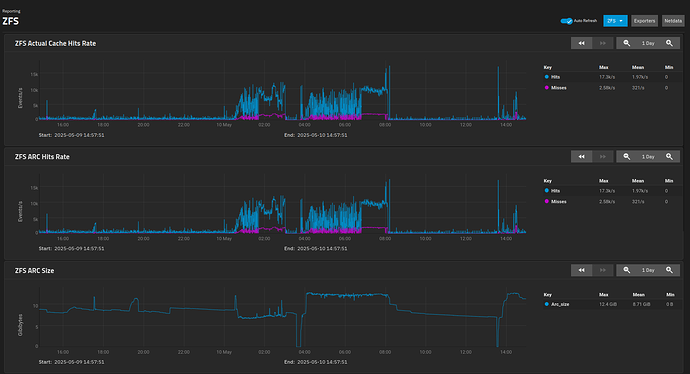
Task: Step back in ZFS ARC Size chart
Action: point(581,270)
